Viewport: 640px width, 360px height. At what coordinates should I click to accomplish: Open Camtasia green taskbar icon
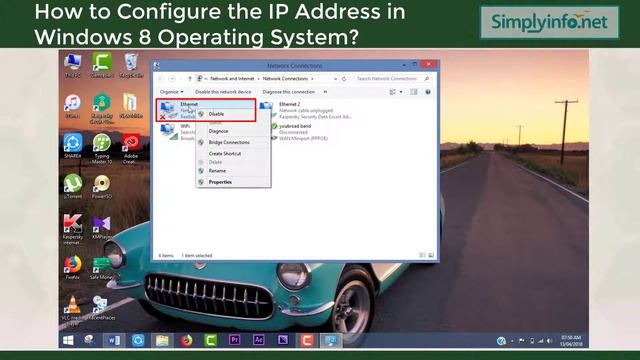211,340
